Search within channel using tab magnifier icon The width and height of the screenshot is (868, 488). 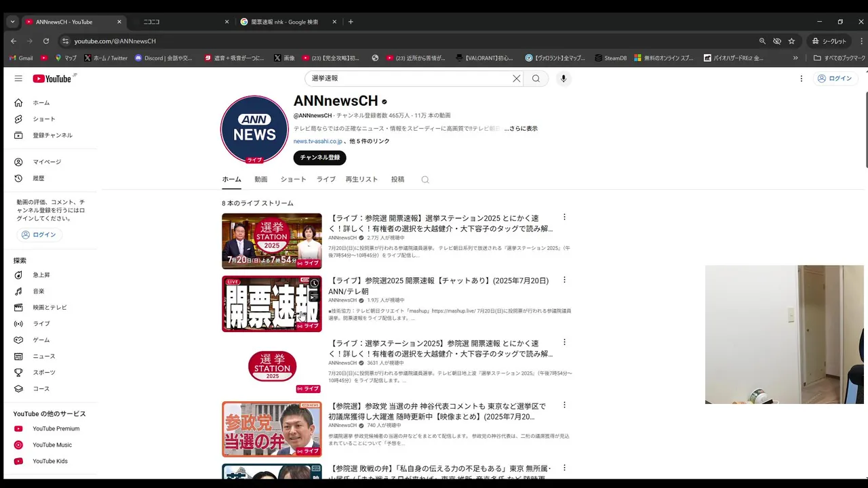(x=425, y=180)
